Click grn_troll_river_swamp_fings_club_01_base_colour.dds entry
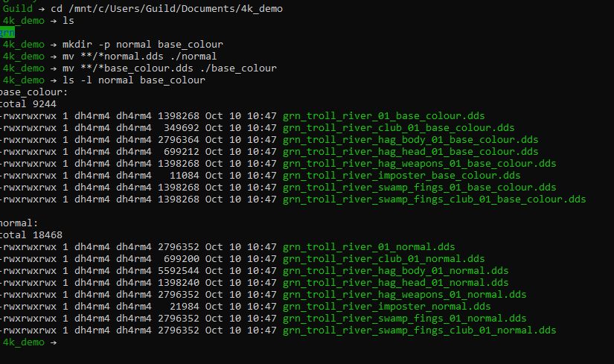 point(434,199)
